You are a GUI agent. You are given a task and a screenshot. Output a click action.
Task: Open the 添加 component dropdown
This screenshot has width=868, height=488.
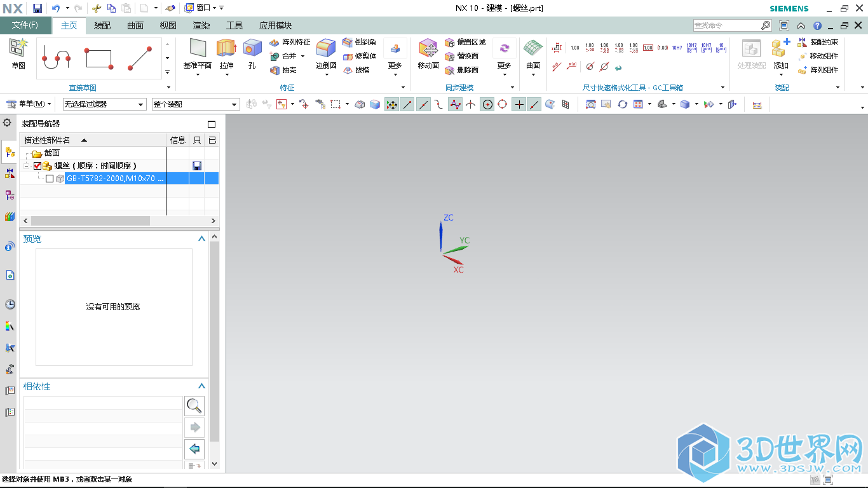pyautogui.click(x=781, y=74)
